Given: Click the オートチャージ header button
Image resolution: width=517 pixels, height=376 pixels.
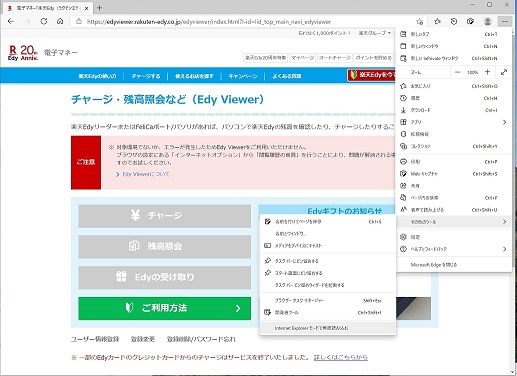Looking at the screenshot, I should 334,58.
